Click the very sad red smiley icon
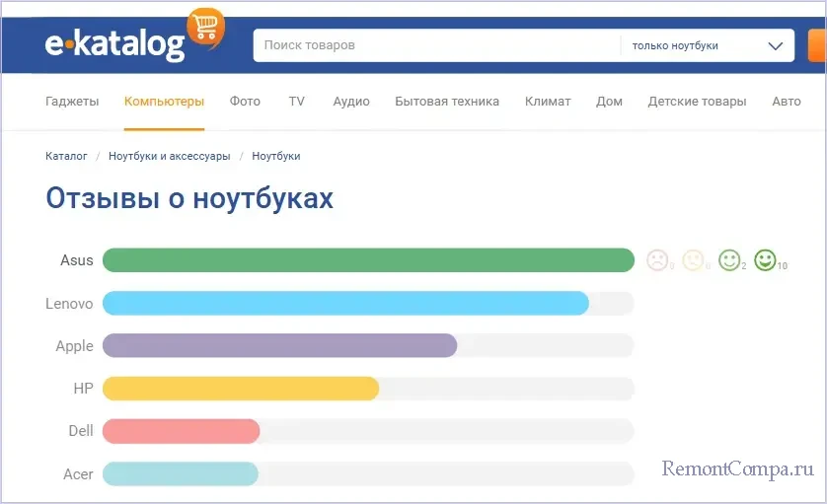This screenshot has width=827, height=504. (657, 260)
